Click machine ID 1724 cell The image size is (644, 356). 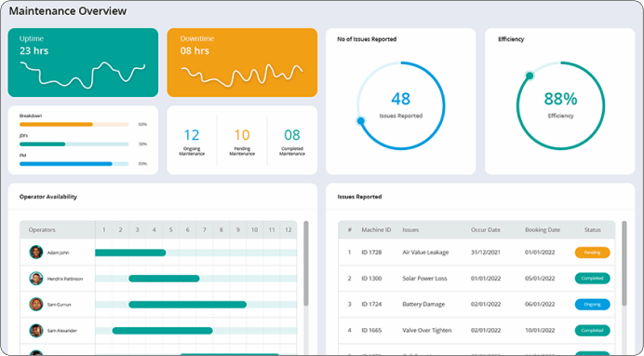tap(371, 304)
